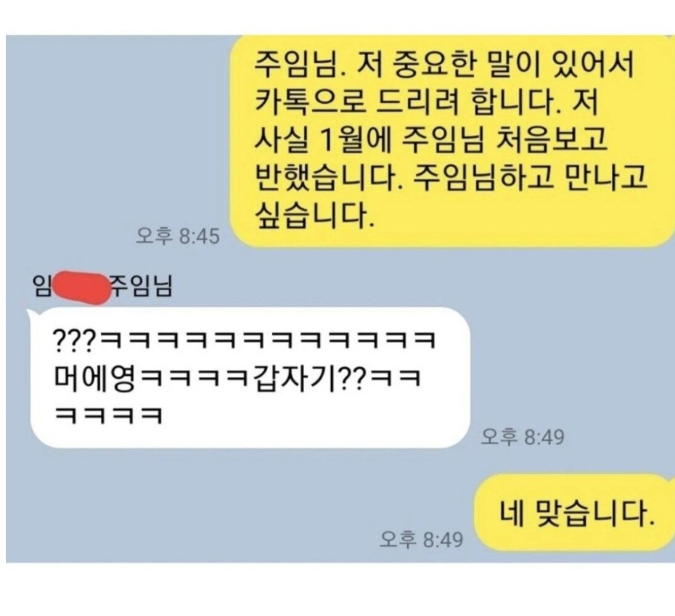Click the line '카톡으로 드리려 합니다. 저'
The image size is (675, 616).
point(426,102)
